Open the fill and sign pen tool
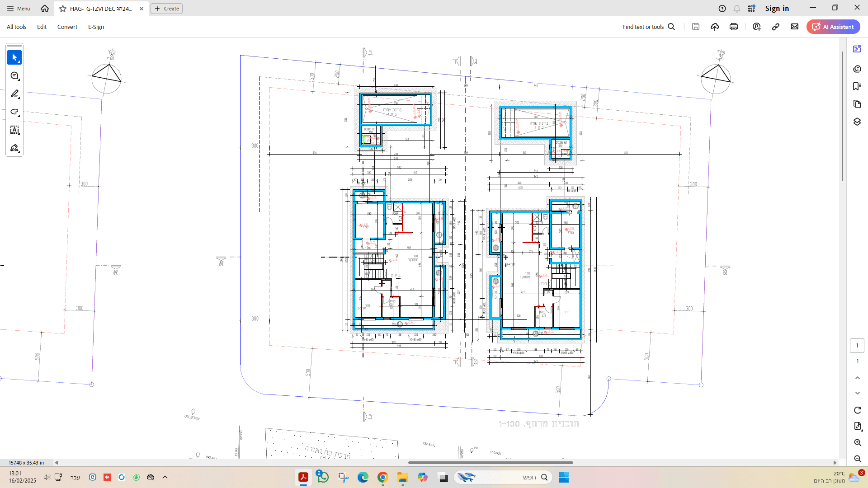 (14, 148)
